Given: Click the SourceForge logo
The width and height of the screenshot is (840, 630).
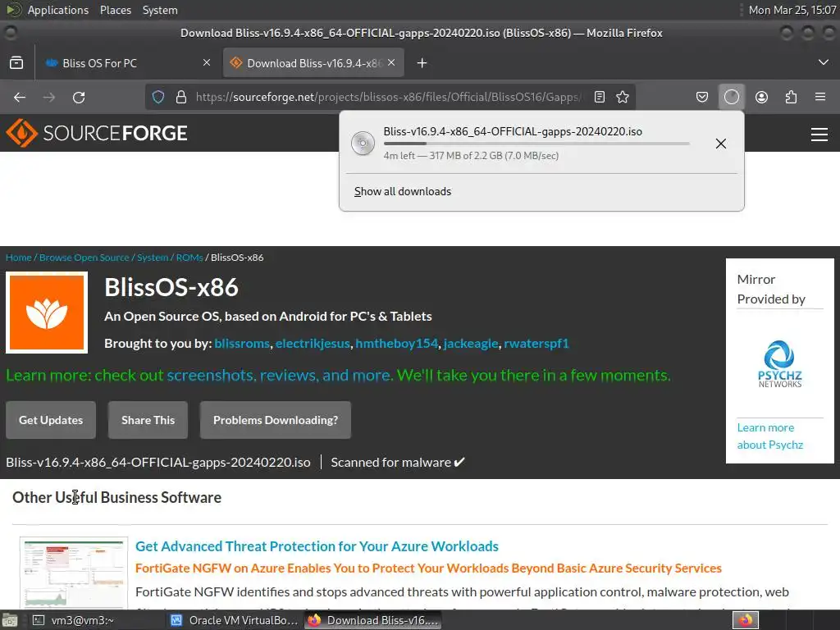Looking at the screenshot, I should coord(97,133).
